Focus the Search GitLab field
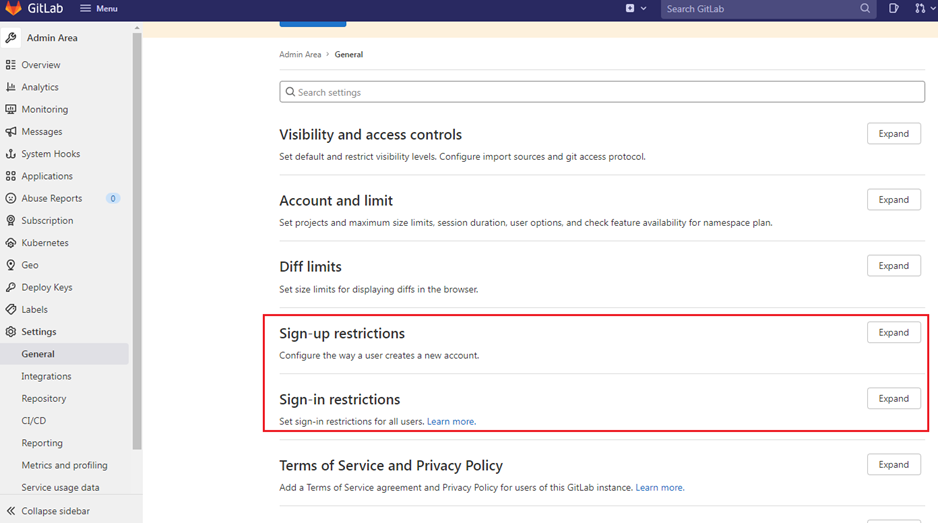938x523 pixels. (769, 8)
